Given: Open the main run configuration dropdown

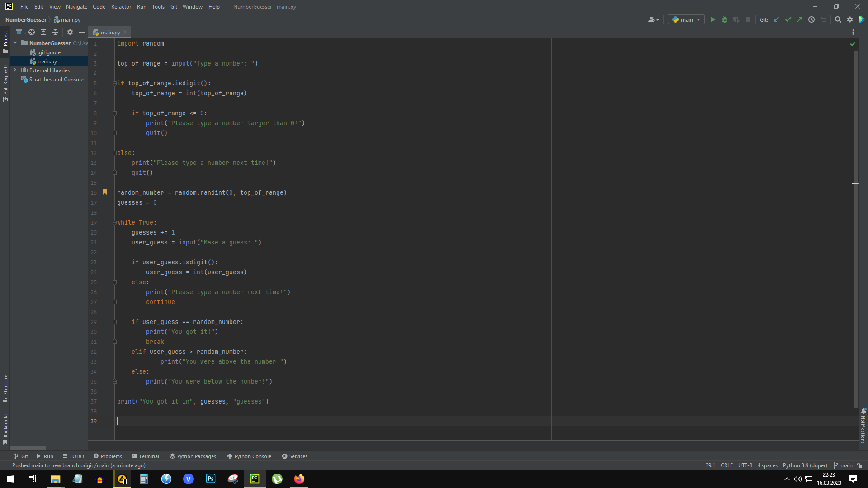Looking at the screenshot, I should (686, 19).
